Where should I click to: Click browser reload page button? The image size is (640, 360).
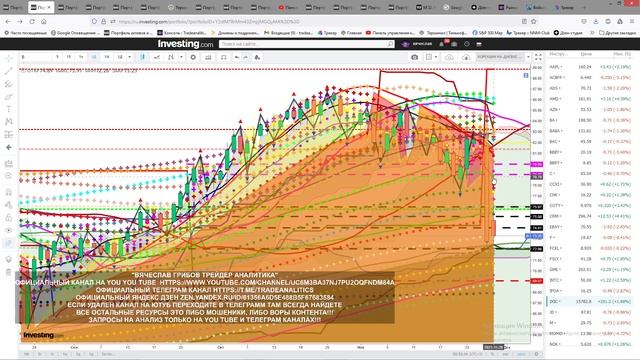point(32,21)
